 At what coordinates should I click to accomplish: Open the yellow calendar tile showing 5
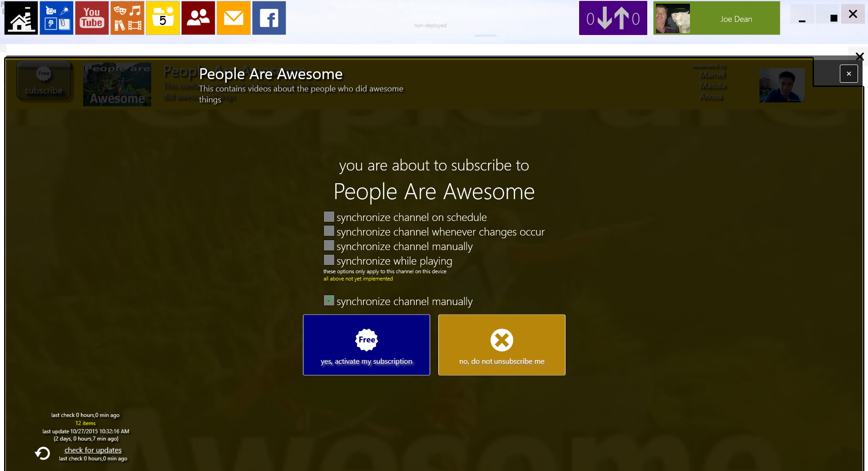point(163,18)
